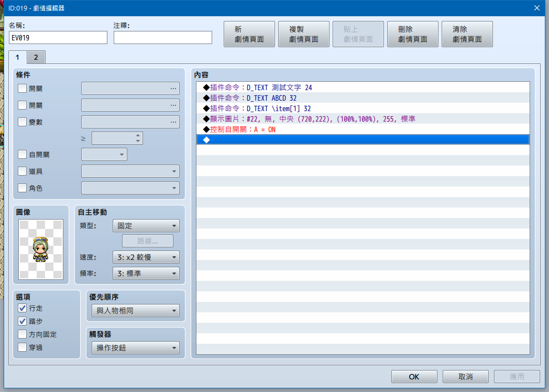Image resolution: width=549 pixels, height=392 pixels.
Task: Click the 應用 button
Action: point(517,377)
